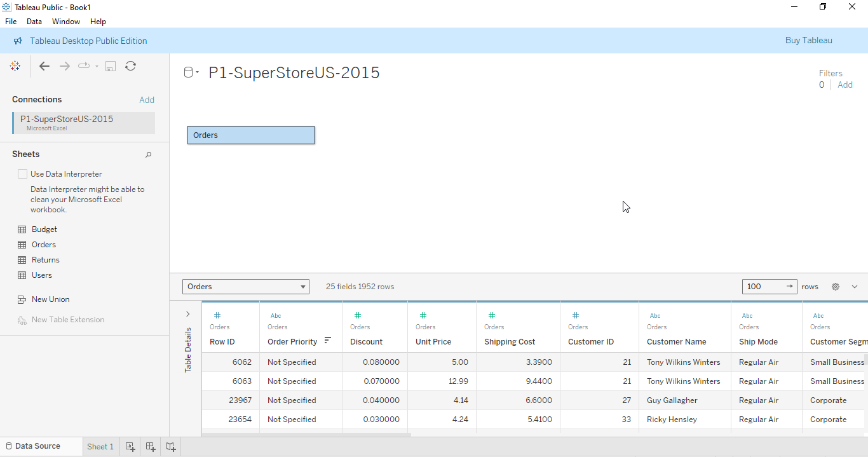Click the Budget sheet table icon
This screenshot has height=457, width=868.
click(22, 229)
